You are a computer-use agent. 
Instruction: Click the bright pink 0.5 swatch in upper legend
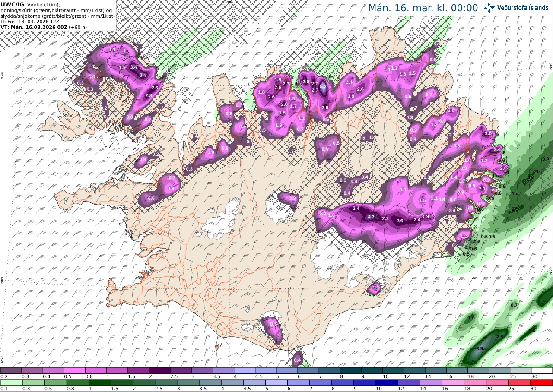74,370
